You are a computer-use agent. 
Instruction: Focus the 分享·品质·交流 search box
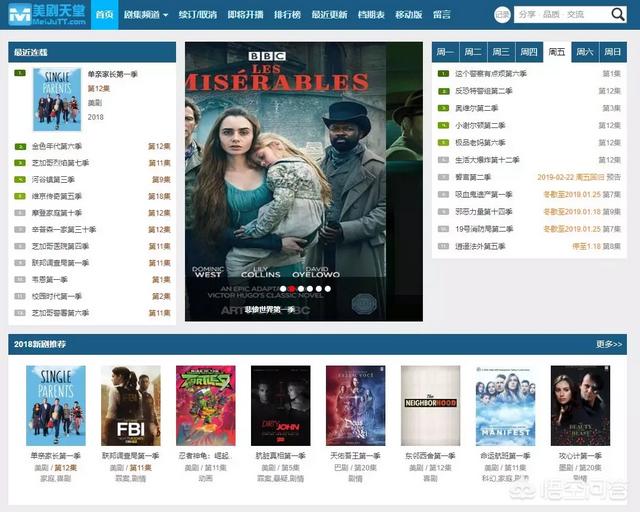562,15
